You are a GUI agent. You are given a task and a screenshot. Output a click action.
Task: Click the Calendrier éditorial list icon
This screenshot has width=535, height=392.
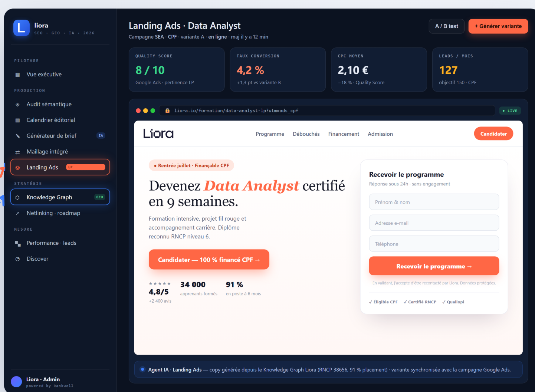[x=17, y=120]
